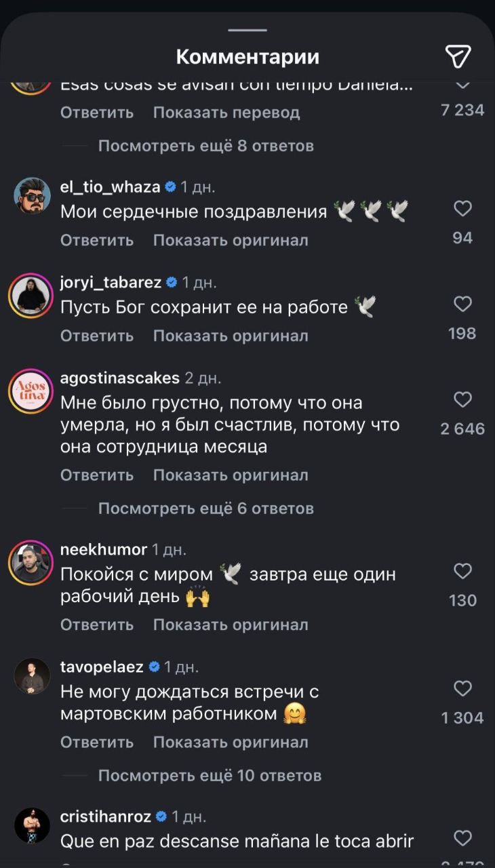The image size is (495, 868).
Task: Expand "Посмотреть ещё 10 ответов" replies
Action: [210, 775]
